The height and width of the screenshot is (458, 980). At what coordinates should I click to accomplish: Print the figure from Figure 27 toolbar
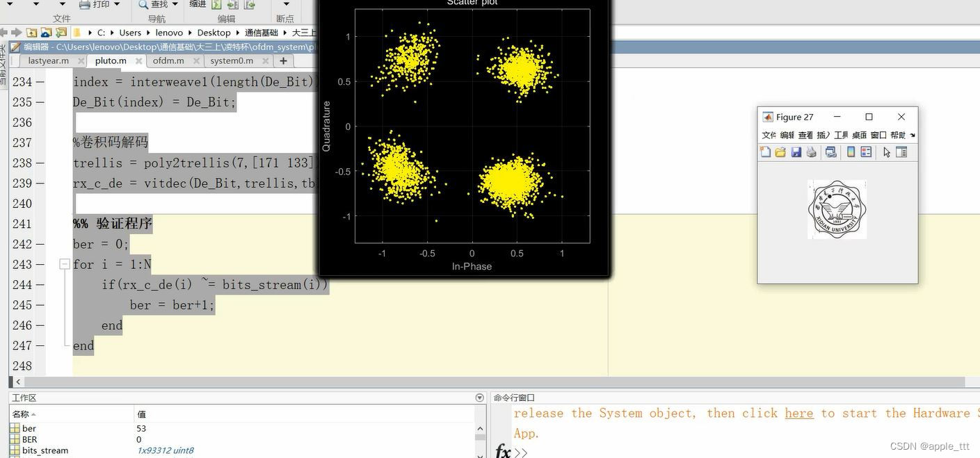811,152
